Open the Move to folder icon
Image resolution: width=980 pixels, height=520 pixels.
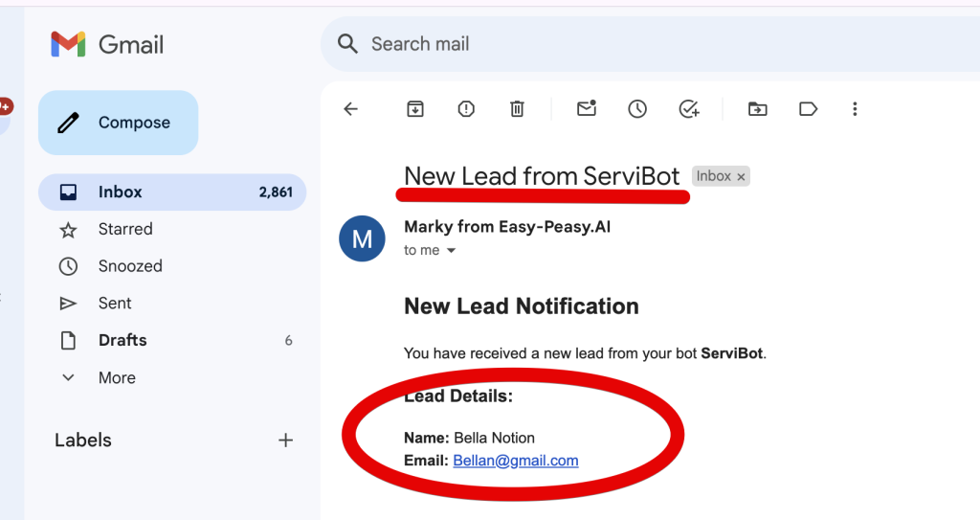757,109
